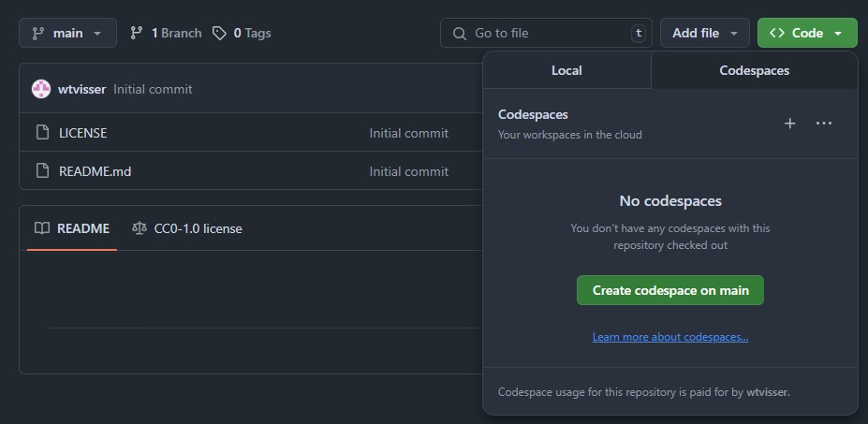Viewport: 868px width, 424px height.
Task: Click the 'No codespaces' heading
Action: tap(670, 200)
